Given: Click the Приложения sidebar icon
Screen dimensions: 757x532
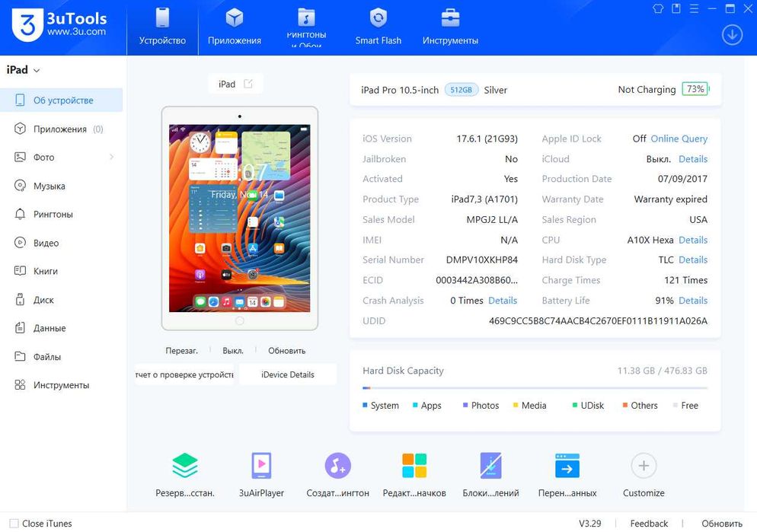Looking at the screenshot, I should point(20,129).
